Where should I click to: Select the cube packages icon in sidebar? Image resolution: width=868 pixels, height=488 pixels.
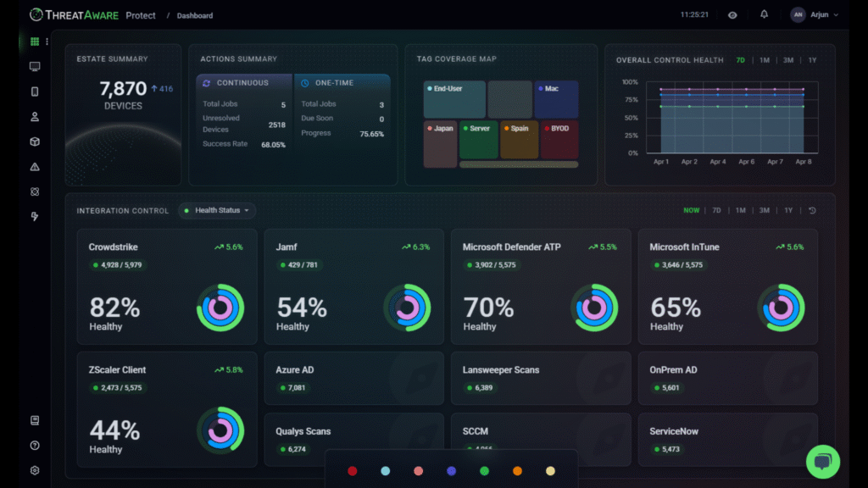pyautogui.click(x=34, y=141)
